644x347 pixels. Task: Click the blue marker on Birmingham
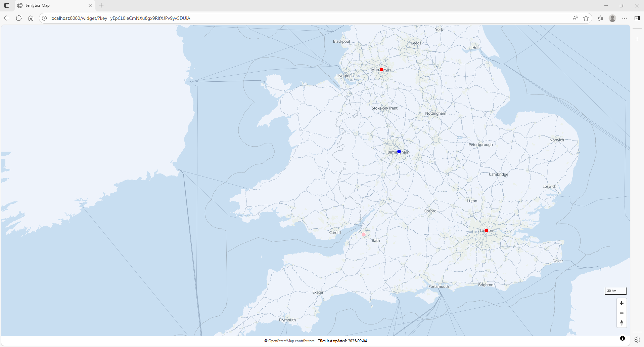[x=399, y=152]
